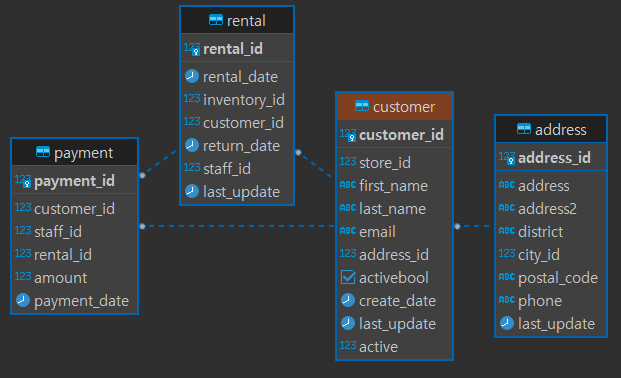
Task: Click the payment-to-rental relation endpoint dot
Action: (143, 175)
